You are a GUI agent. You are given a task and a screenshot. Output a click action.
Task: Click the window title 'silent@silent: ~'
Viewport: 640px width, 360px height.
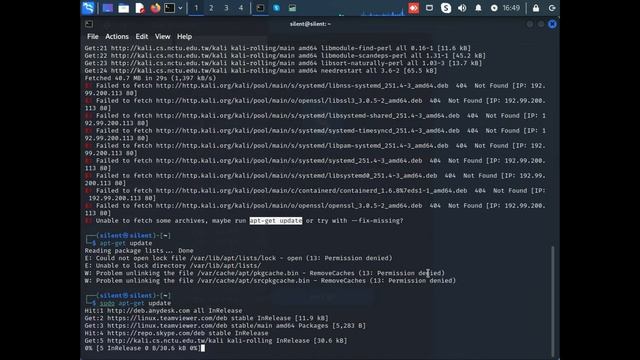(x=310, y=24)
